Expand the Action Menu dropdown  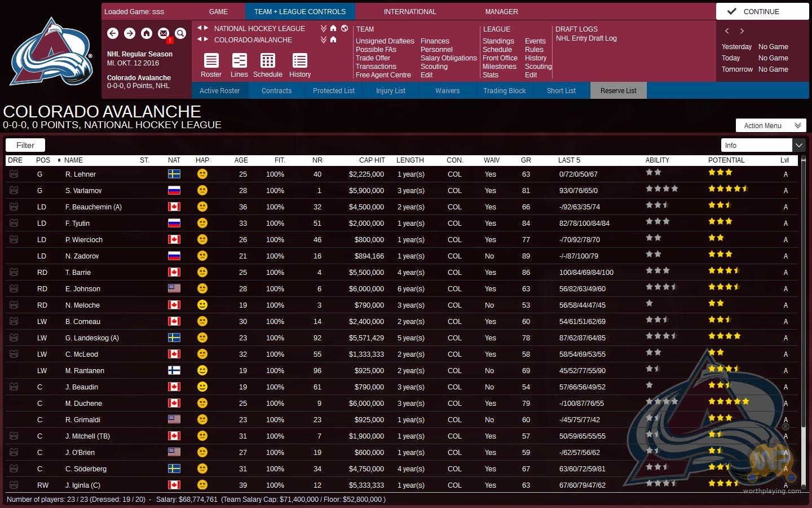point(771,126)
